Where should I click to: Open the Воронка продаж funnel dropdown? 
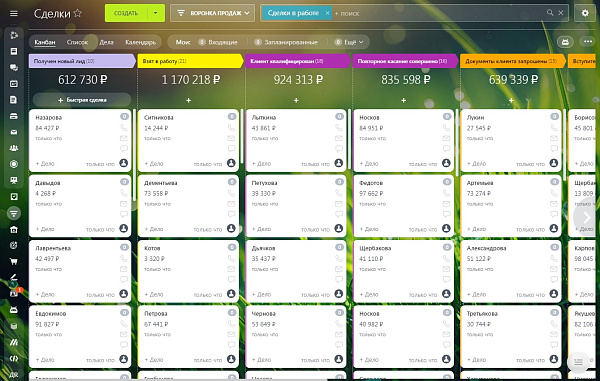[x=212, y=13]
